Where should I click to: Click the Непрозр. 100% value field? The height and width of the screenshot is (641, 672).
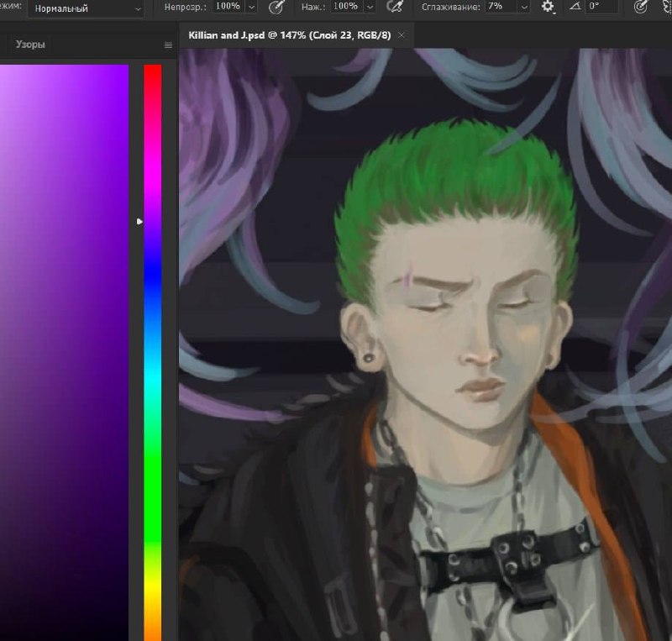coord(229,7)
